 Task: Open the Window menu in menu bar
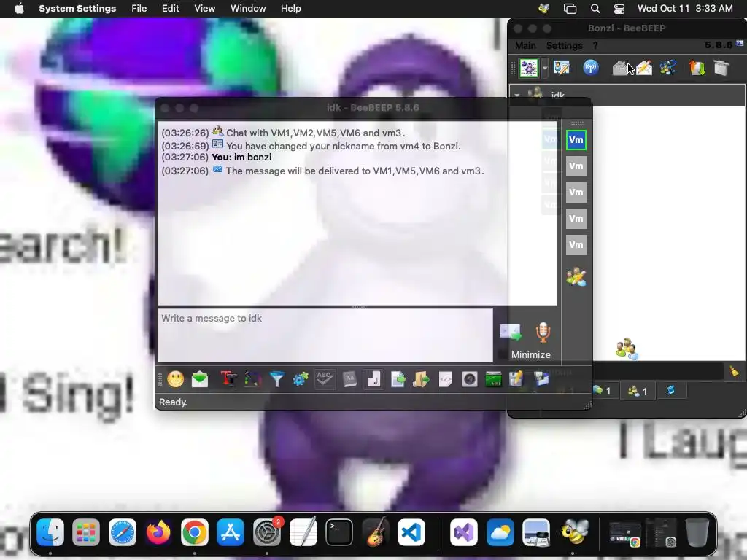click(248, 9)
